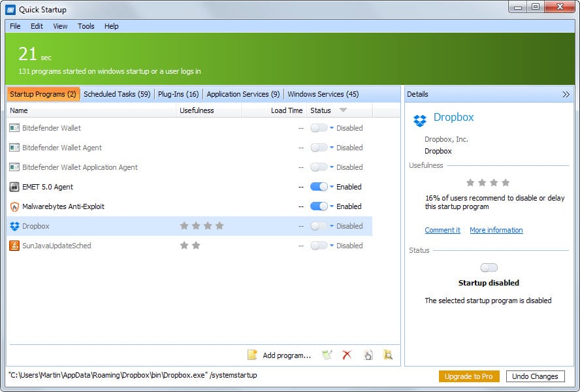Screen dimensions: 580x392
Task: Open the Tools menu
Action: 86,26
